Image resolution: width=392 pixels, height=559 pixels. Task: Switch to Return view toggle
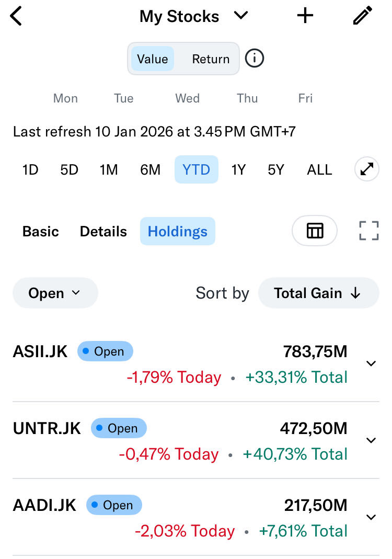[x=211, y=59]
